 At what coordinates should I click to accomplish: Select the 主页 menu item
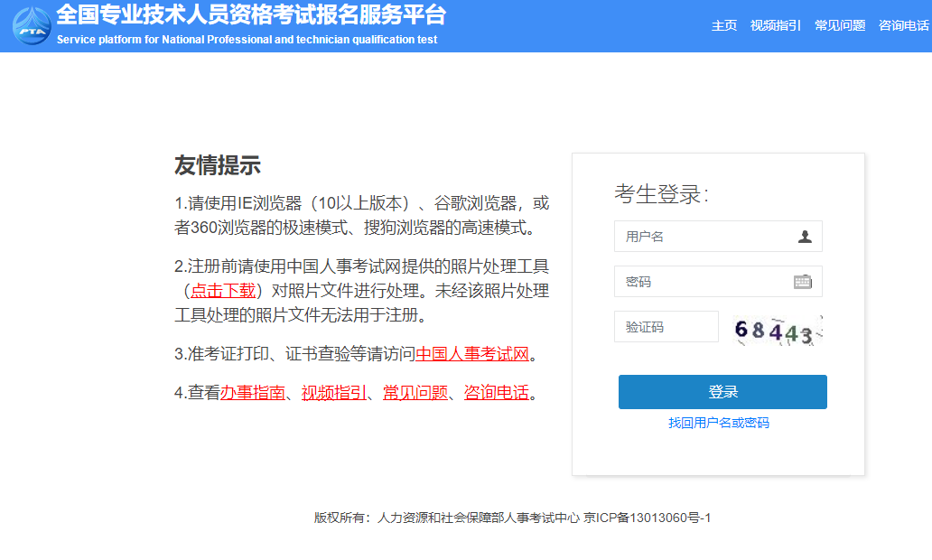point(723,25)
